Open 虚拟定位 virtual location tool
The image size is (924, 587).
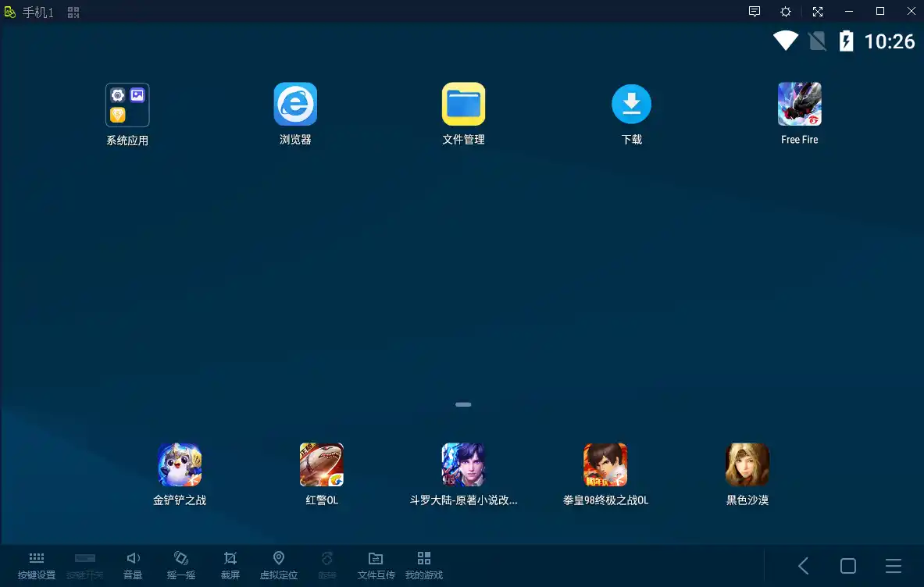[278, 564]
